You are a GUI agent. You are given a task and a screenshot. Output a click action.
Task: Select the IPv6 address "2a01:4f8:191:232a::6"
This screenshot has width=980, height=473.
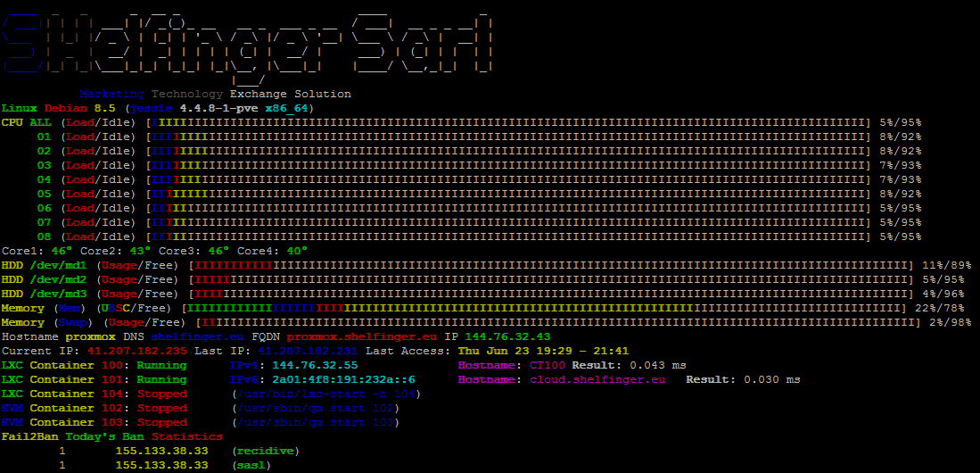343,380
